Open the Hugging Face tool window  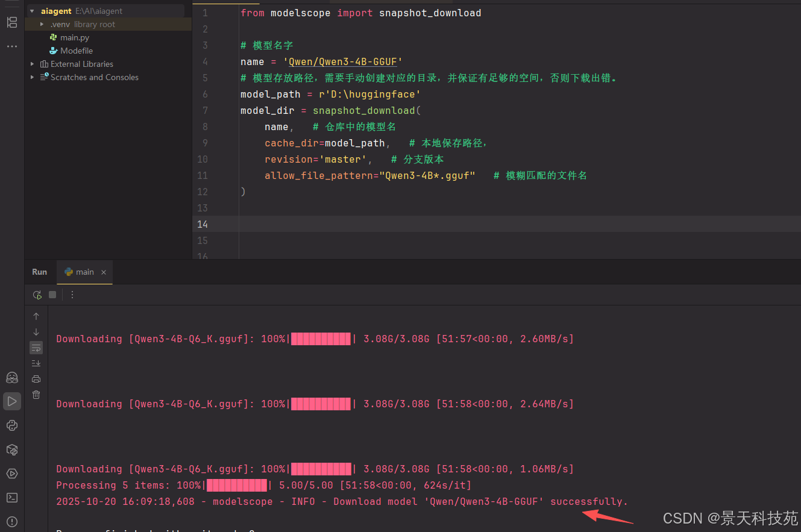pos(12,377)
